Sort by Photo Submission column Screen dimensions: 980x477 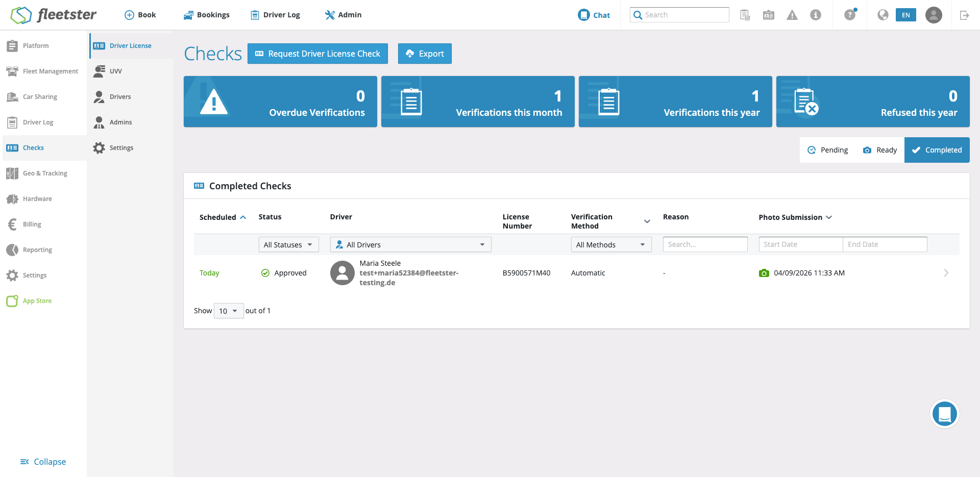795,217
